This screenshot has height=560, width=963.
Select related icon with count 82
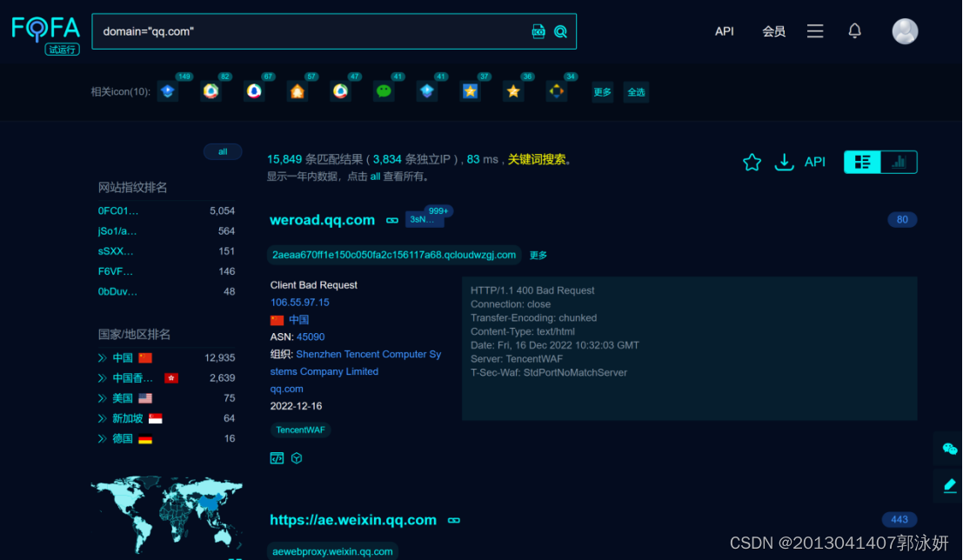click(x=211, y=91)
